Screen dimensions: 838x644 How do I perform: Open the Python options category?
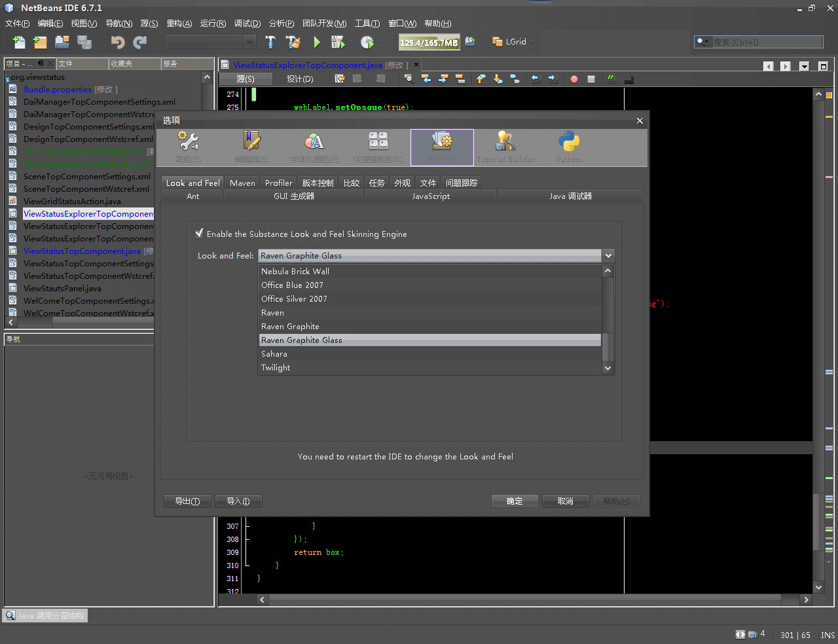[x=569, y=147]
